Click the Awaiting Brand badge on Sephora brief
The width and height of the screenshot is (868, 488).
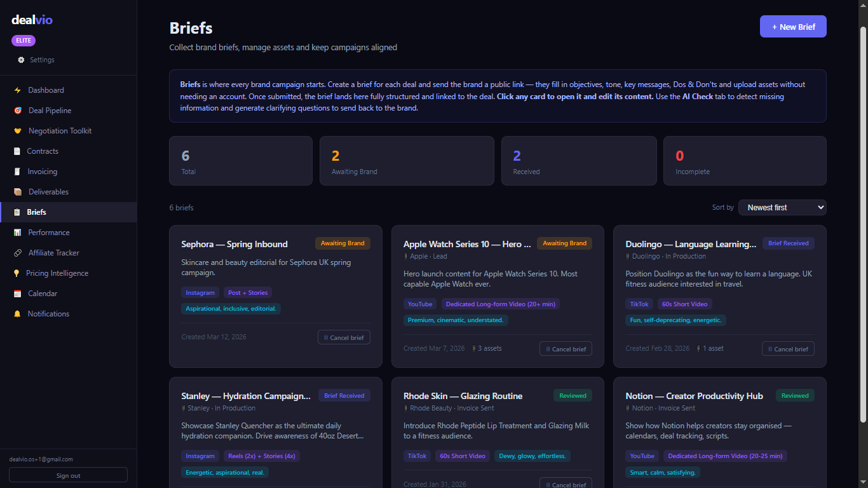point(342,243)
